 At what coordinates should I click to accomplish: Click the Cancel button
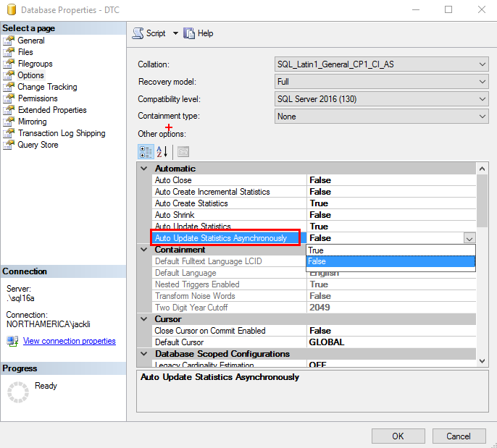[458, 436]
